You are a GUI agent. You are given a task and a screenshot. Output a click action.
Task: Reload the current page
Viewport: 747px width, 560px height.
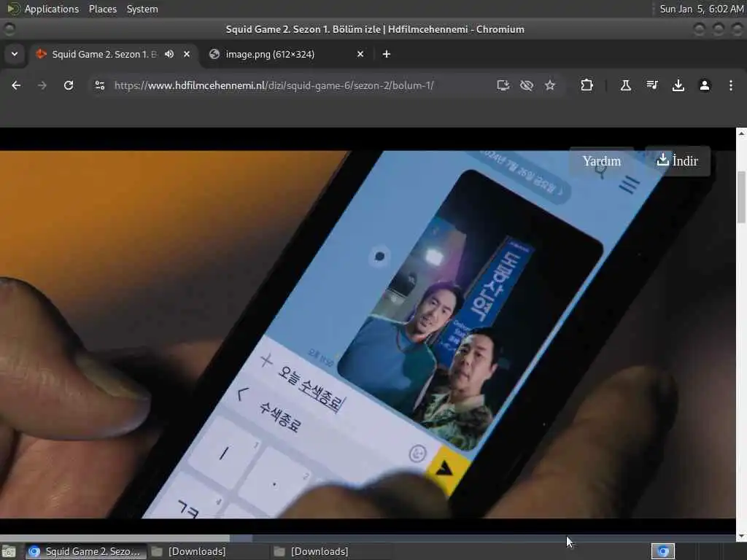[x=69, y=85]
